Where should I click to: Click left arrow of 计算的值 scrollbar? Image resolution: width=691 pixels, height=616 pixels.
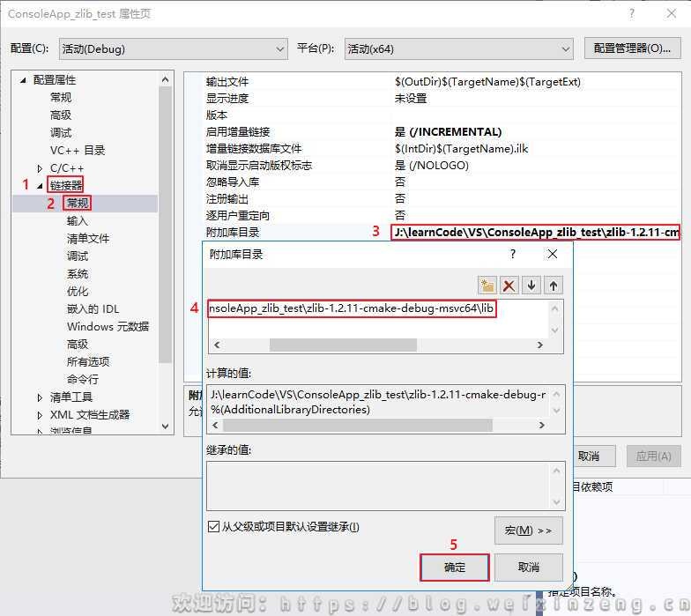coord(215,425)
